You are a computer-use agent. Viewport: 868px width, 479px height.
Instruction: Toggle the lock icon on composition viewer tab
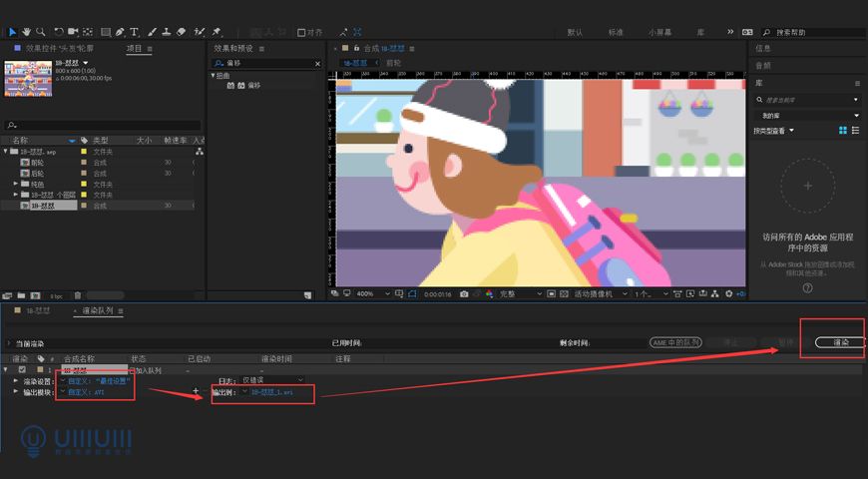[x=357, y=48]
